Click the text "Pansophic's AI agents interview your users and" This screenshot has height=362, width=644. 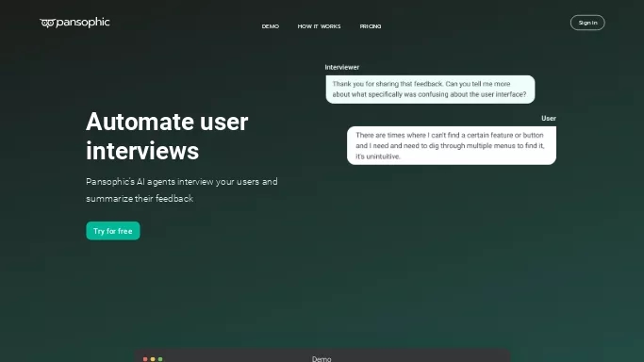182,181
